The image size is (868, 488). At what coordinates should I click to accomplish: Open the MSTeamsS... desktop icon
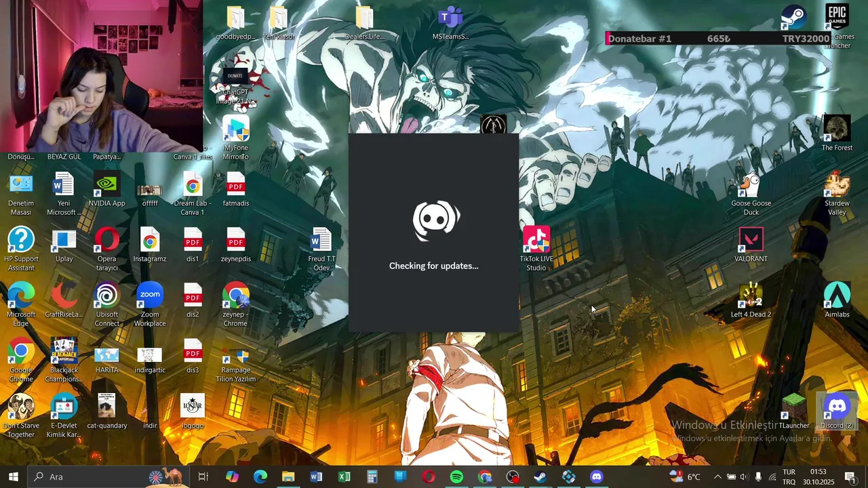click(x=450, y=22)
